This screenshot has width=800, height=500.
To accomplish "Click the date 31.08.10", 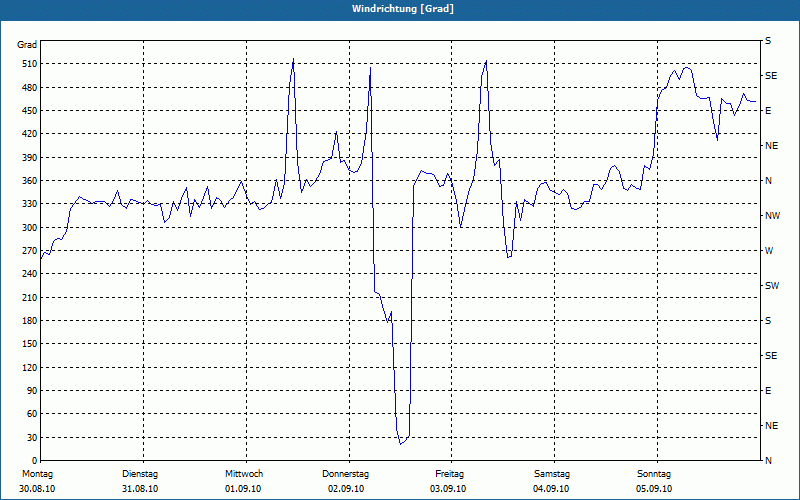I will pyautogui.click(x=140, y=489).
